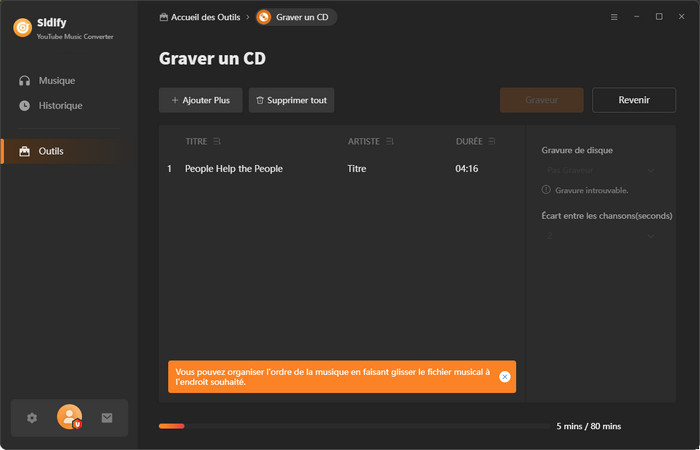The height and width of the screenshot is (450, 700).
Task: Open the mail envelope icon
Action: tap(107, 418)
